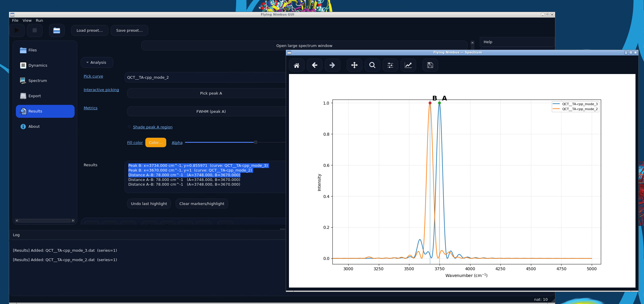
Task: Open the FWHM (peak A) metrics dropdown
Action: click(x=206, y=111)
